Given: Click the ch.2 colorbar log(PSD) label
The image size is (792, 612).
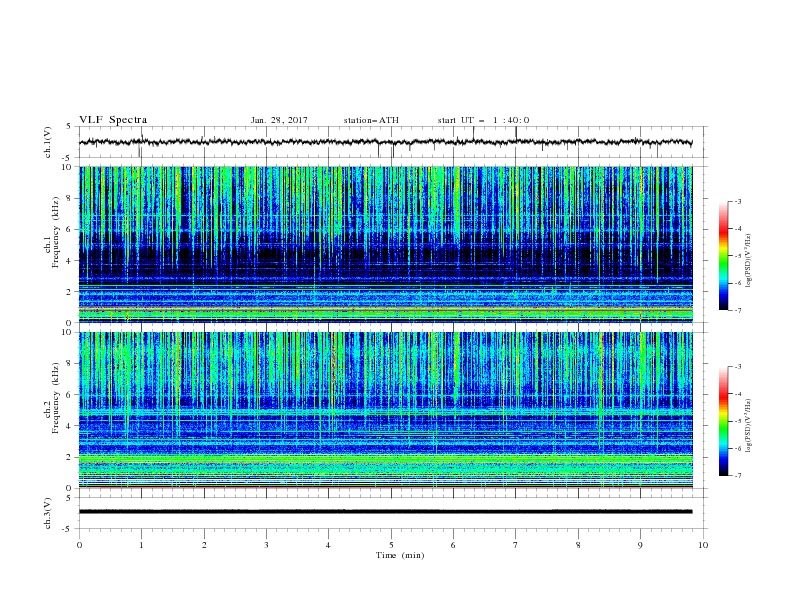Looking at the screenshot, I should tap(748, 426).
